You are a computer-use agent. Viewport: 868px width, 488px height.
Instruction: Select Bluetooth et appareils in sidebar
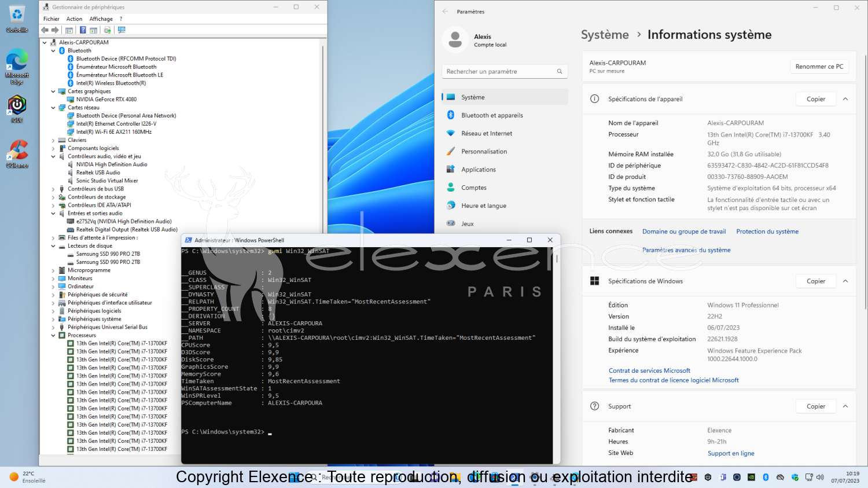click(x=505, y=115)
